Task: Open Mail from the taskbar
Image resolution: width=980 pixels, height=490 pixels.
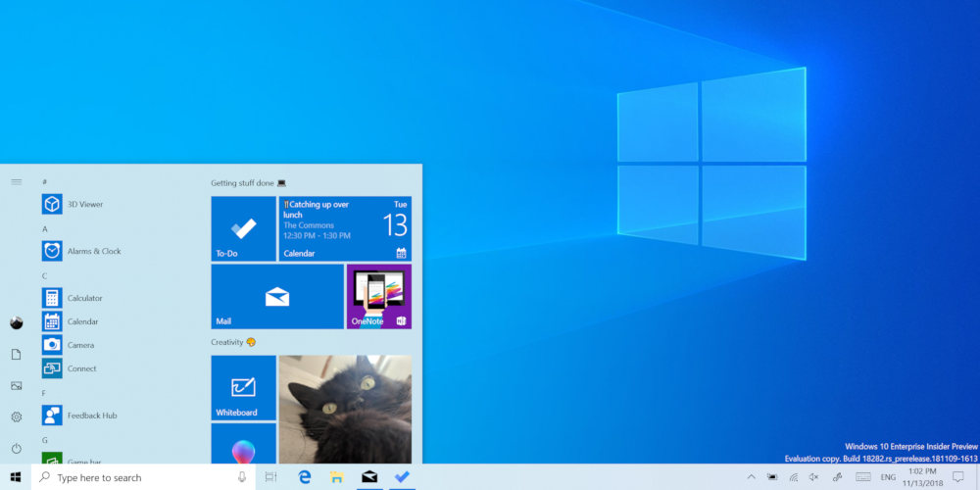Action: coord(369,477)
